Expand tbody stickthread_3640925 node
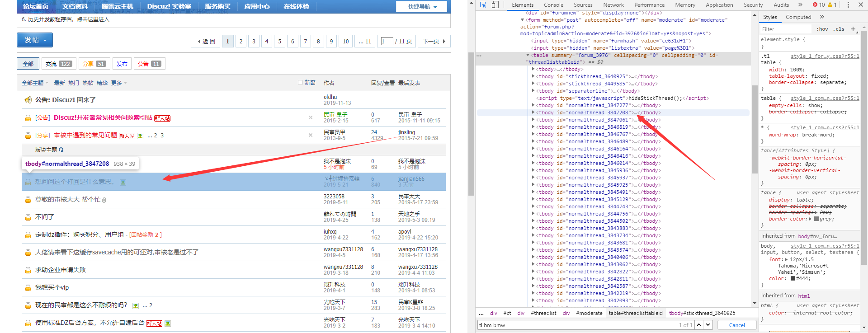This screenshot has height=333, width=868. click(533, 76)
